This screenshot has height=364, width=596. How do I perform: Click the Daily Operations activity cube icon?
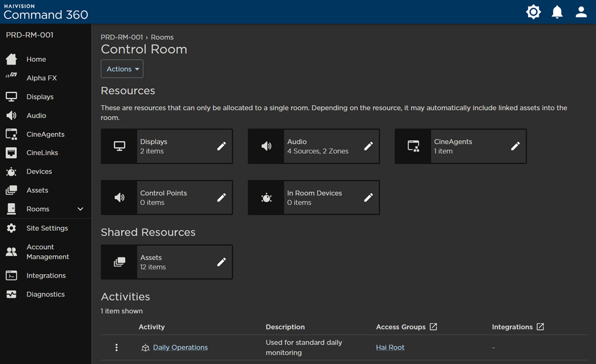(x=145, y=347)
